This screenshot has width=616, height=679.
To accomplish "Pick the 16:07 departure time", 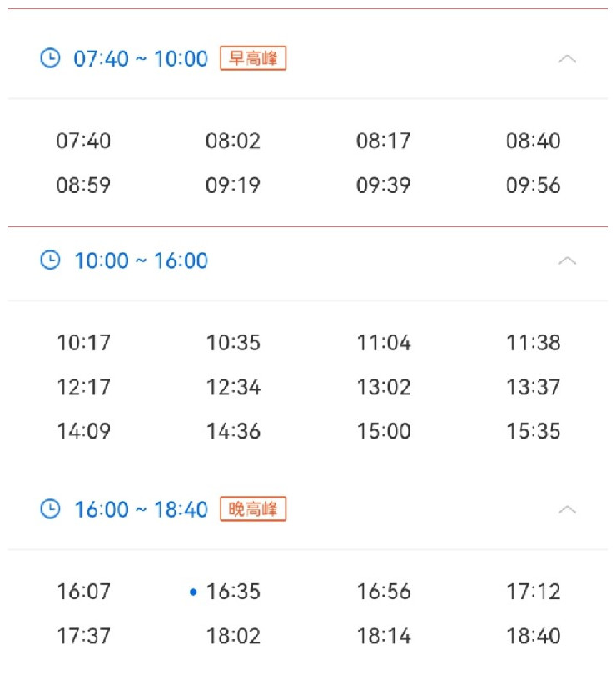I will [x=83, y=592].
